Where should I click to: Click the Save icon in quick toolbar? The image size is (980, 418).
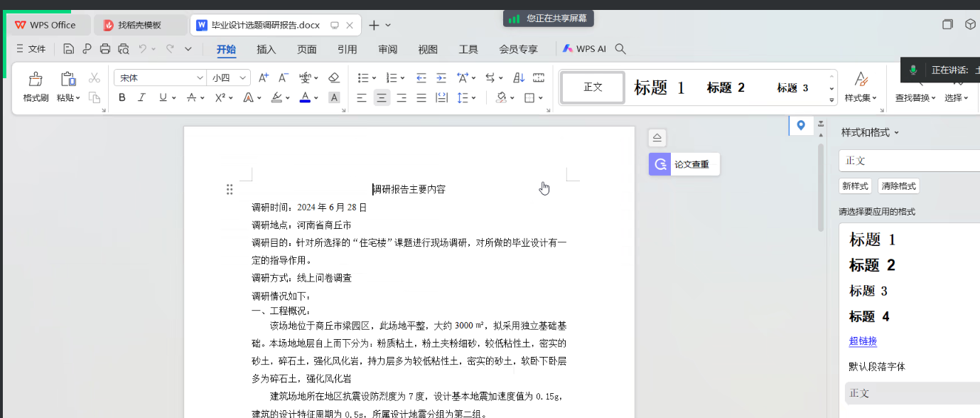68,49
